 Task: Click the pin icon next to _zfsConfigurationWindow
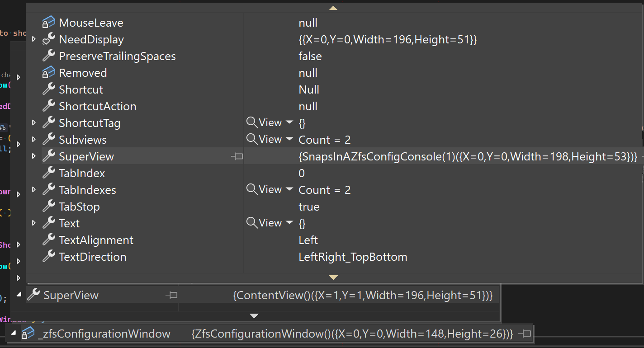525,333
